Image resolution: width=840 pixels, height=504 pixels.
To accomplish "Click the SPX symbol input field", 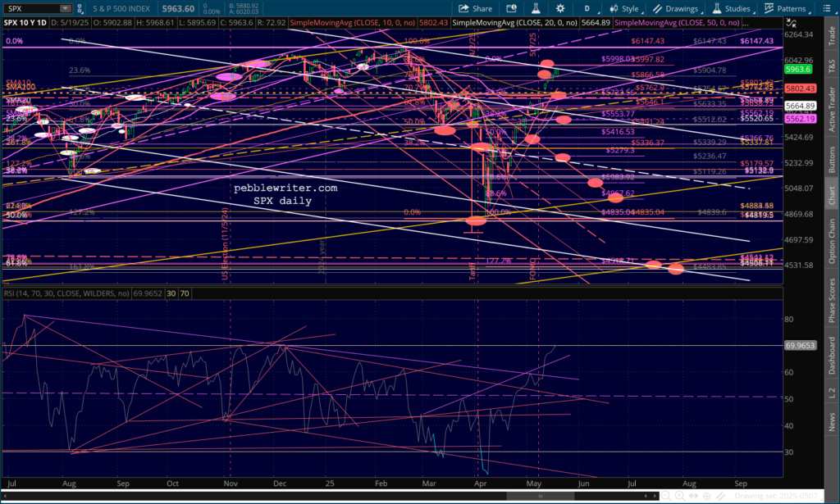I will [x=30, y=8].
